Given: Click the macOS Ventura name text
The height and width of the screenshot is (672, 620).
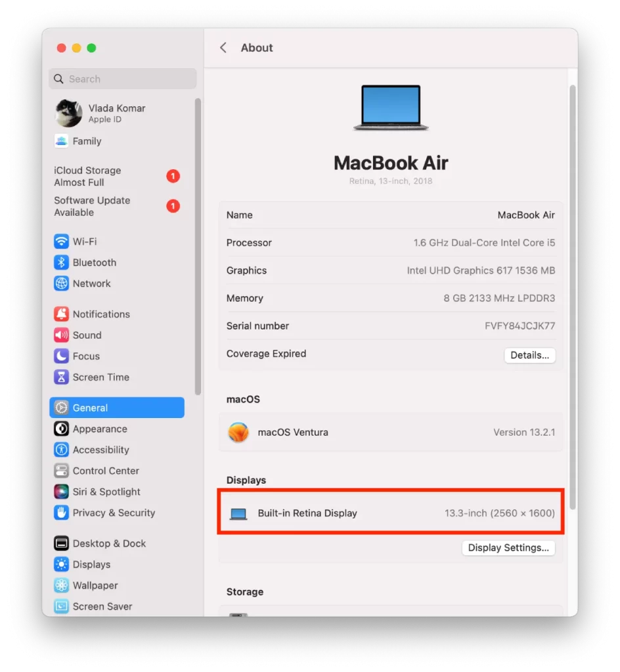Looking at the screenshot, I should coord(293,432).
